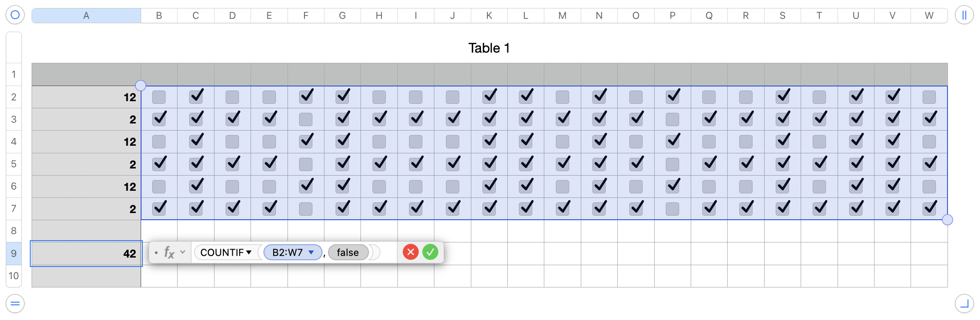This screenshot has height=320, width=980.
Task: Toggle the checkbox in cell F5
Action: (306, 164)
